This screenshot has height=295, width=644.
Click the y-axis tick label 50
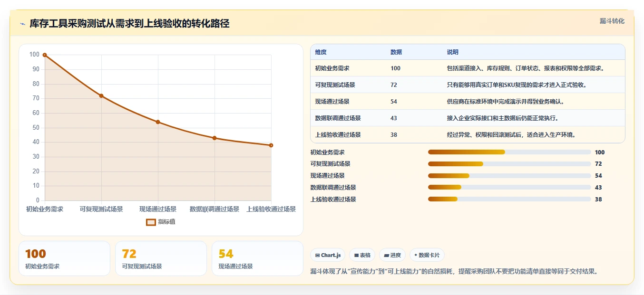pyautogui.click(x=36, y=128)
